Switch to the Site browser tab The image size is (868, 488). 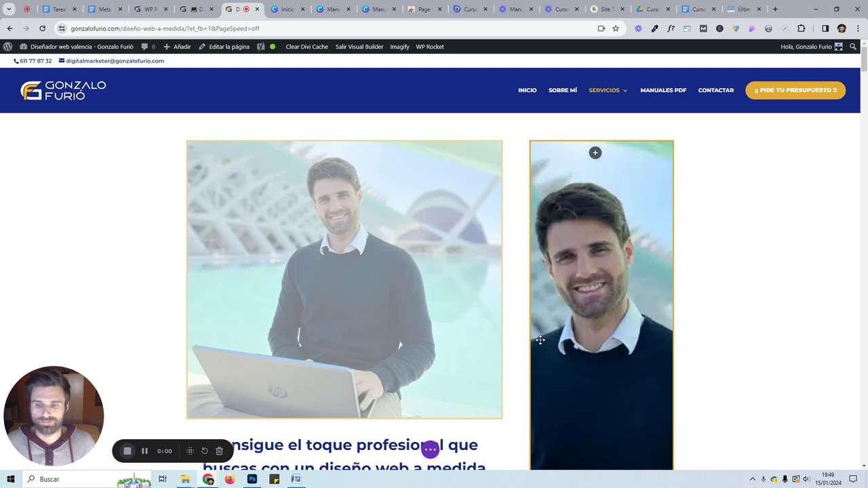coord(607,9)
